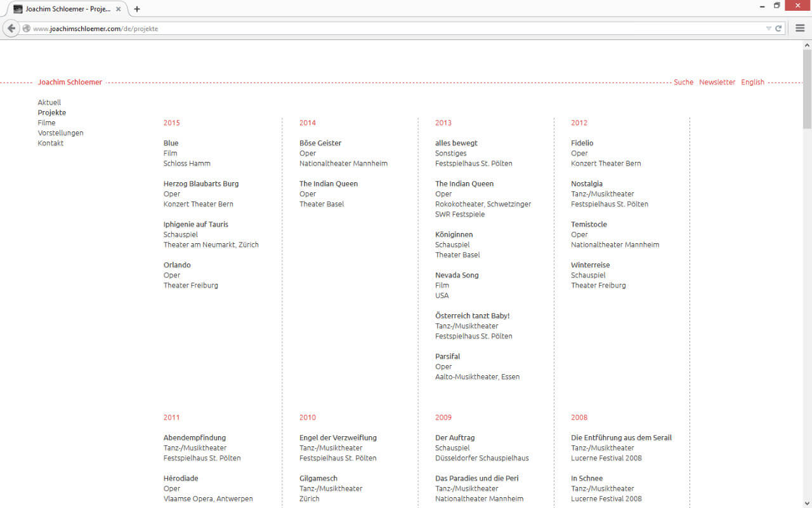Open the Der Auftrag project

click(x=455, y=438)
